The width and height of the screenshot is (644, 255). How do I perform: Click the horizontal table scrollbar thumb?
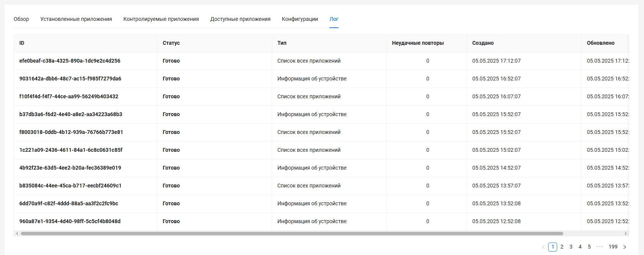tap(292, 234)
